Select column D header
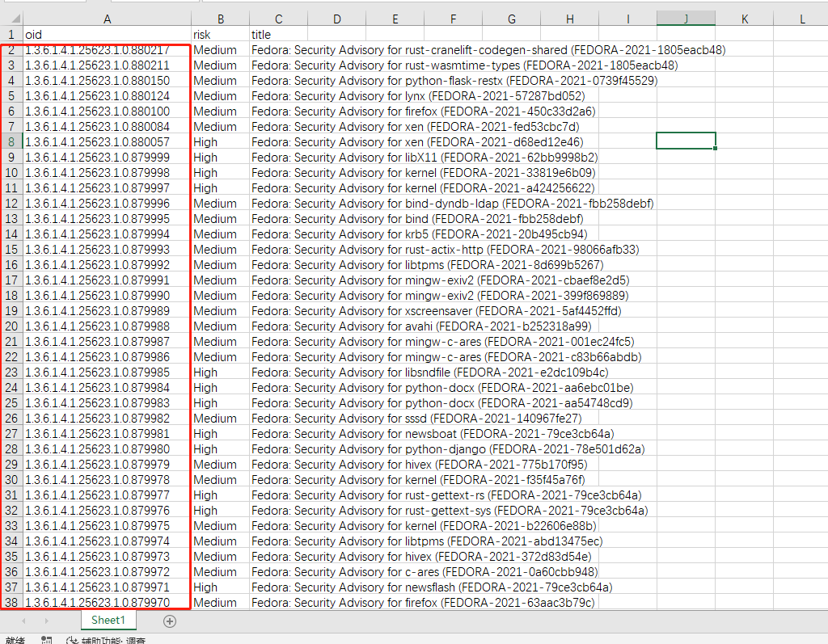This screenshot has height=644, width=828. pyautogui.click(x=337, y=19)
